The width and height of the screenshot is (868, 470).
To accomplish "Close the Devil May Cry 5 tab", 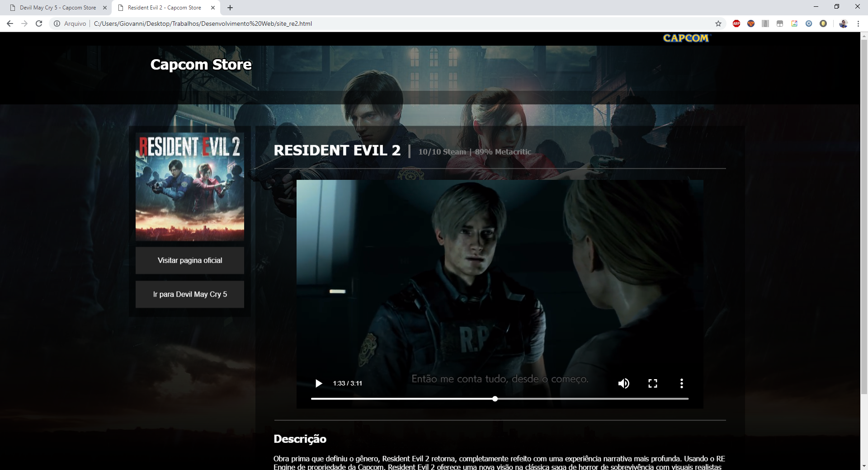I will tap(105, 8).
